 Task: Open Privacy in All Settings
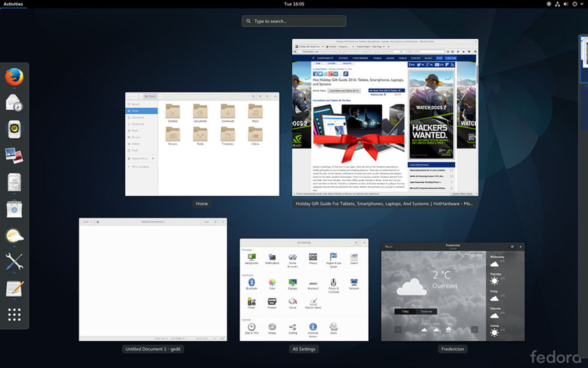tap(313, 259)
